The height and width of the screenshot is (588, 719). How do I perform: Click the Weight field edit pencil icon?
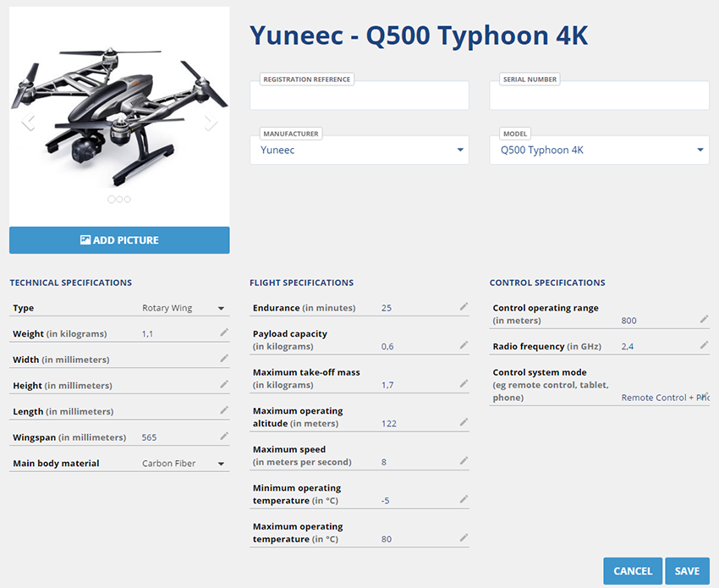pyautogui.click(x=224, y=332)
